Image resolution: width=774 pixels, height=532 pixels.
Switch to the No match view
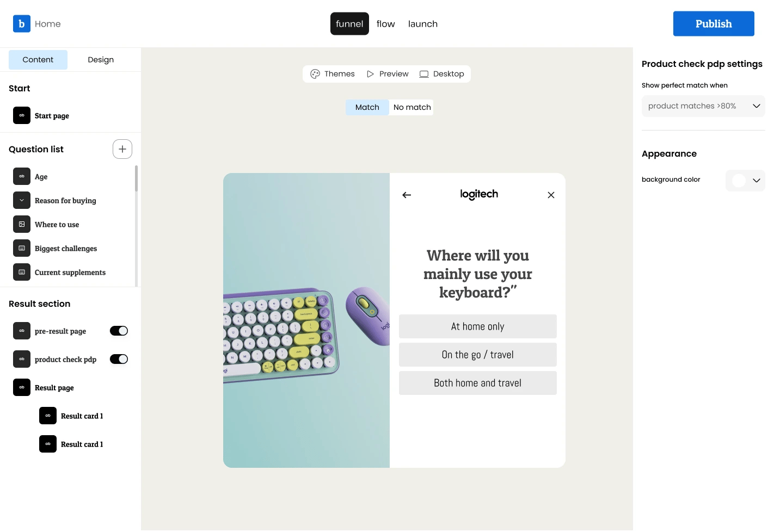[411, 107]
